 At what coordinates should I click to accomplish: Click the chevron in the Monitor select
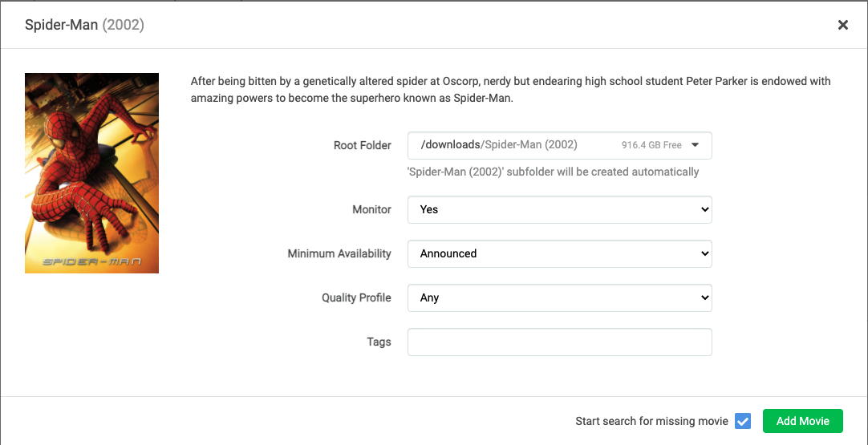(x=704, y=210)
